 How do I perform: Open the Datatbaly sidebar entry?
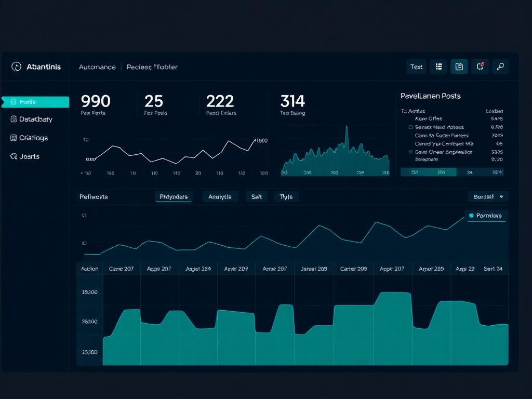click(32, 119)
